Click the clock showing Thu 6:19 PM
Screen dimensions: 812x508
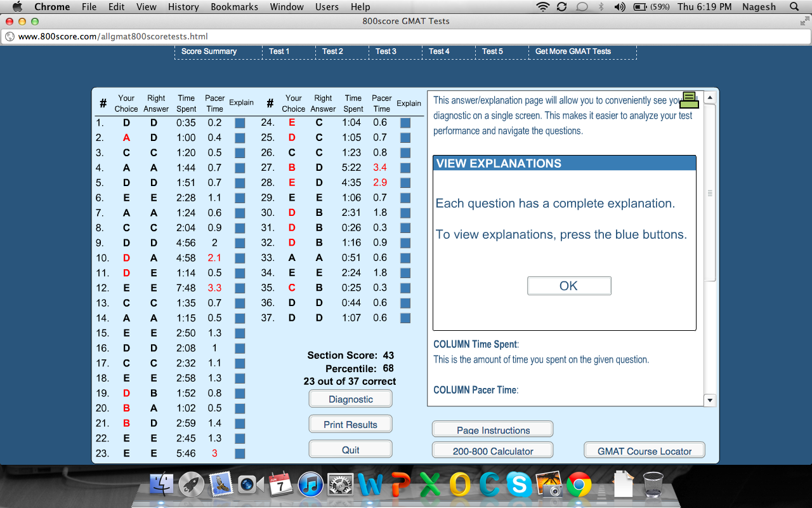click(x=704, y=7)
